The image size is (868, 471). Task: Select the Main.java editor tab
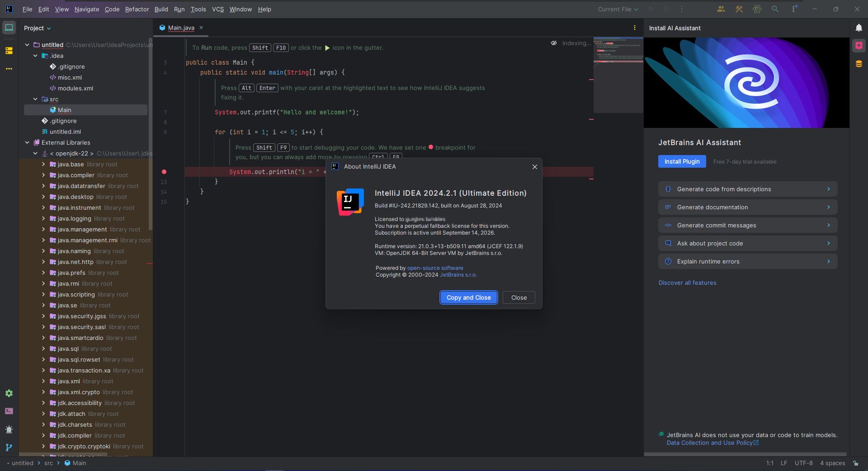(181, 28)
